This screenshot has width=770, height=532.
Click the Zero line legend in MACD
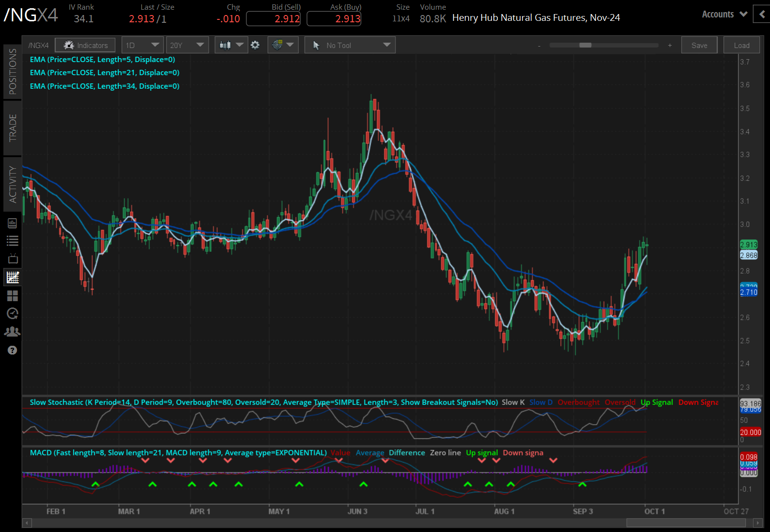point(445,452)
